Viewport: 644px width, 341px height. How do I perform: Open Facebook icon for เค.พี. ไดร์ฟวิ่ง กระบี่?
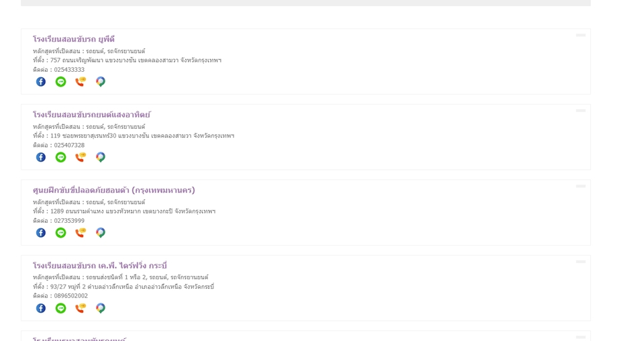click(41, 308)
